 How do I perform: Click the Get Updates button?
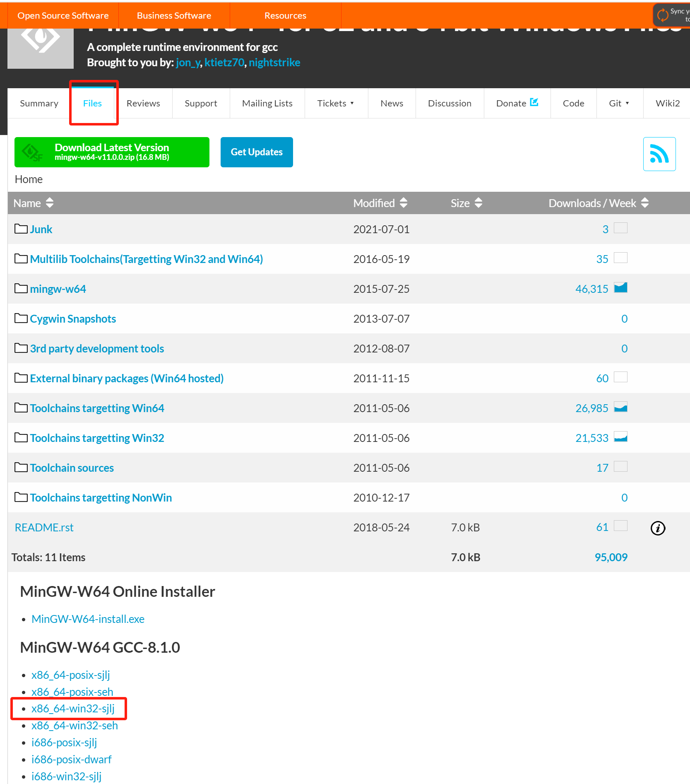point(257,152)
